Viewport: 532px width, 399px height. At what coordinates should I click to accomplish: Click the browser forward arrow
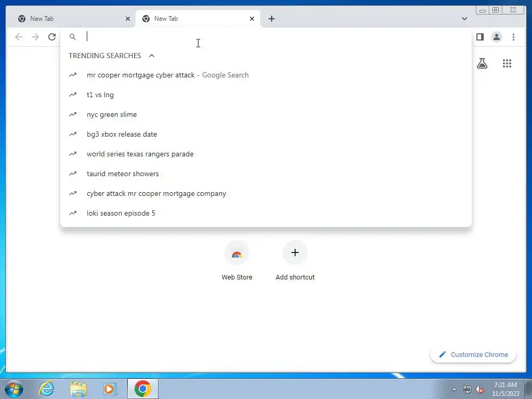point(35,37)
